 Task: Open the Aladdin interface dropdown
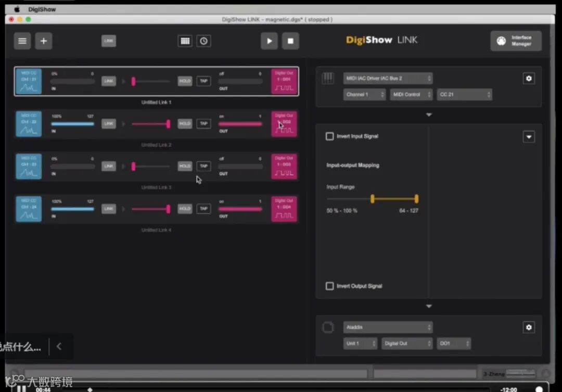pyautogui.click(x=388, y=327)
